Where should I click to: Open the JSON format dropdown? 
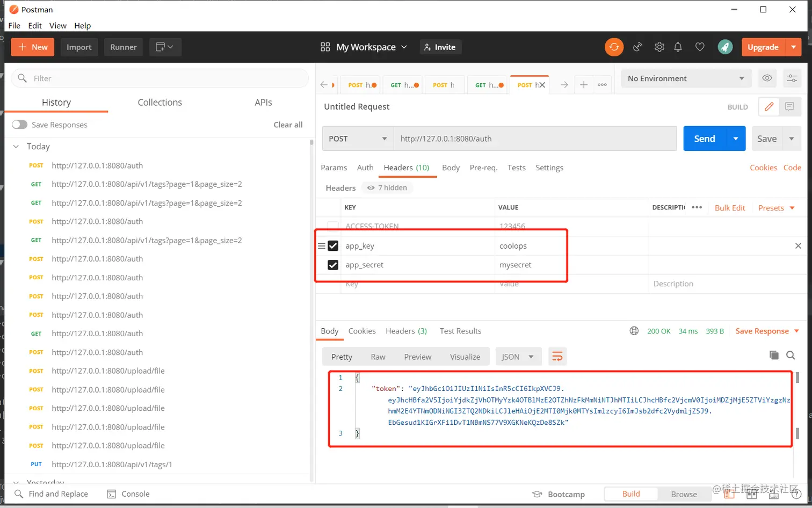[x=518, y=357]
